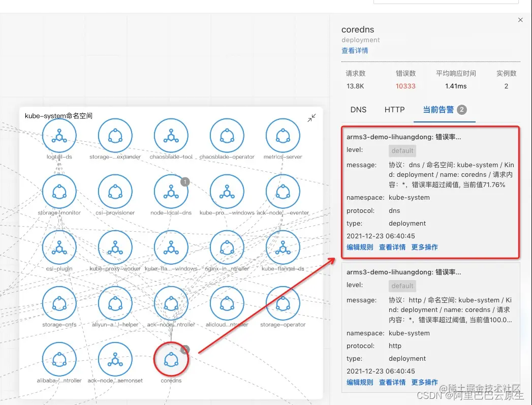Image resolution: width=532 pixels, height=405 pixels.
Task: Open the storage-monitor node
Action: tap(59, 191)
